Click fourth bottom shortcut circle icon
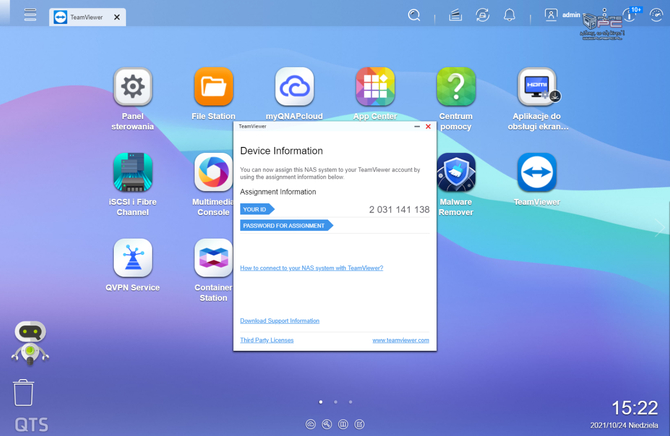 pyautogui.click(x=360, y=424)
